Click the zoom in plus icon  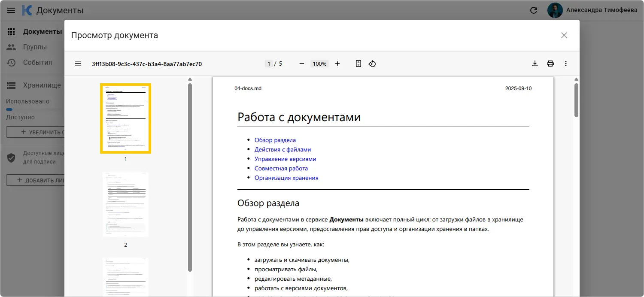point(337,64)
